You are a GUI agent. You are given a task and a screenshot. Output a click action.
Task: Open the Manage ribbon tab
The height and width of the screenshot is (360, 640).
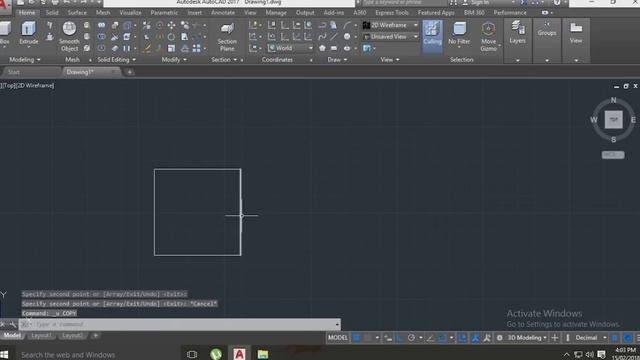click(x=276, y=13)
